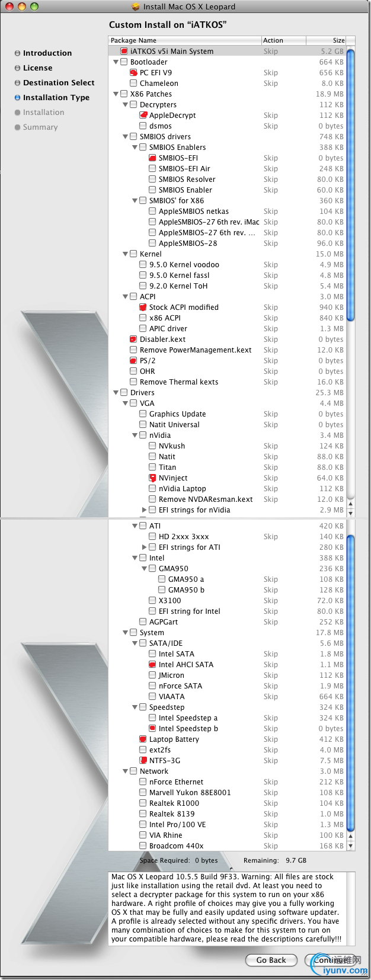Select the Realtek R1000 row
The image size is (371, 980).
pyautogui.click(x=227, y=803)
